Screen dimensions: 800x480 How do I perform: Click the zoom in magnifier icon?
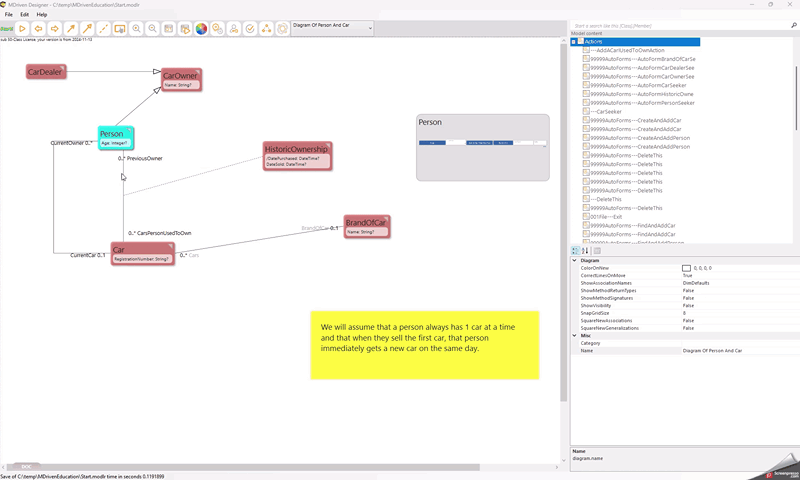coord(136,28)
